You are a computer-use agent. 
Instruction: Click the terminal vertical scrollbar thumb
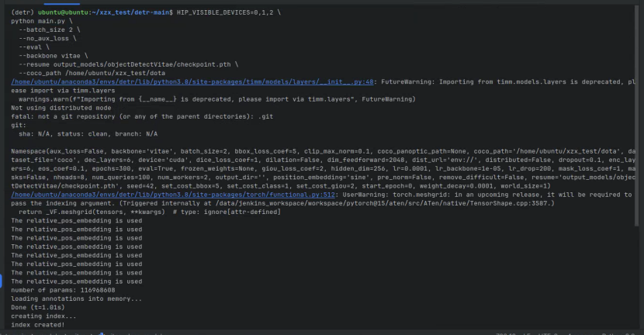(636, 116)
